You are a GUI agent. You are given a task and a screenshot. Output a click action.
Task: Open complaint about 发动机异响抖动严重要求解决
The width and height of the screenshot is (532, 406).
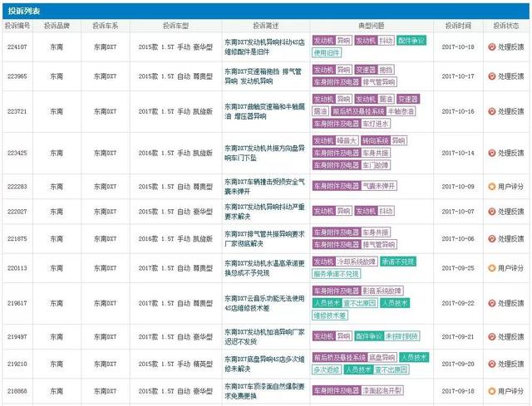(x=264, y=212)
